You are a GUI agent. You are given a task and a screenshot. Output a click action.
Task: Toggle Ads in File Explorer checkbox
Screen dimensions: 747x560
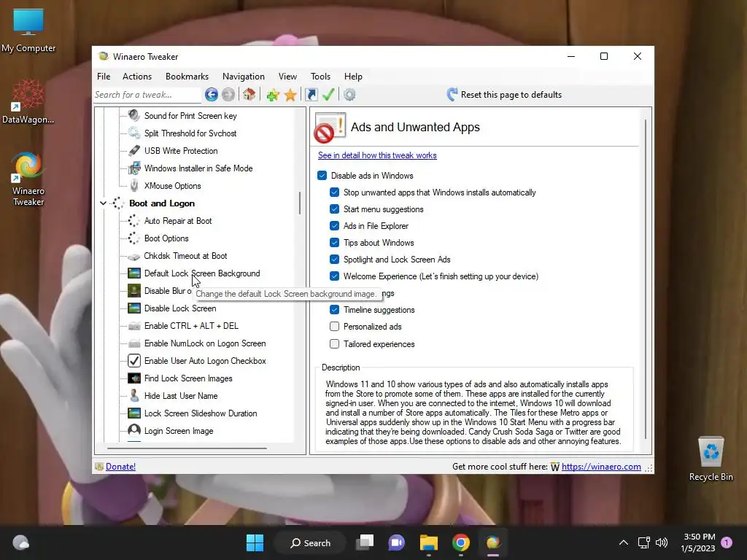[x=334, y=226]
